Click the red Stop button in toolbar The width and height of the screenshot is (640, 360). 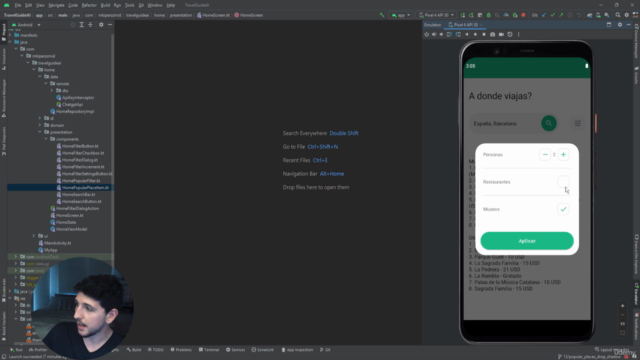point(523,15)
